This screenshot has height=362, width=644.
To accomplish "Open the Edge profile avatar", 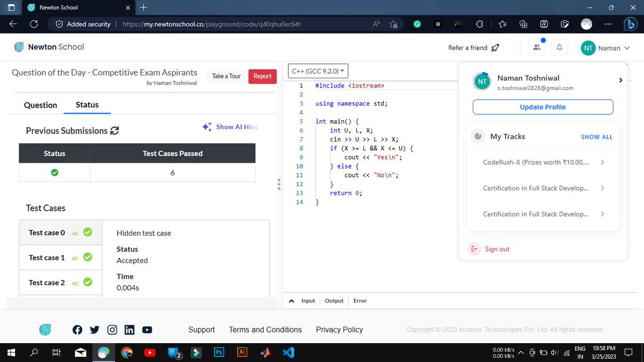I will click(x=587, y=24).
